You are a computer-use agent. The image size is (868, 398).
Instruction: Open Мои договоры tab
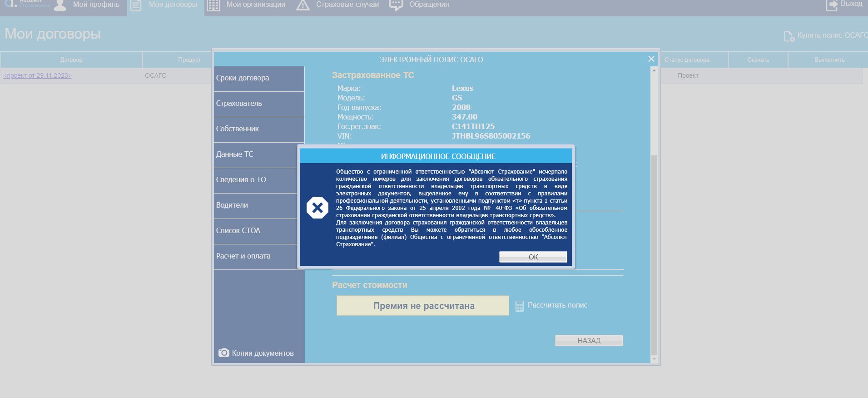click(173, 5)
